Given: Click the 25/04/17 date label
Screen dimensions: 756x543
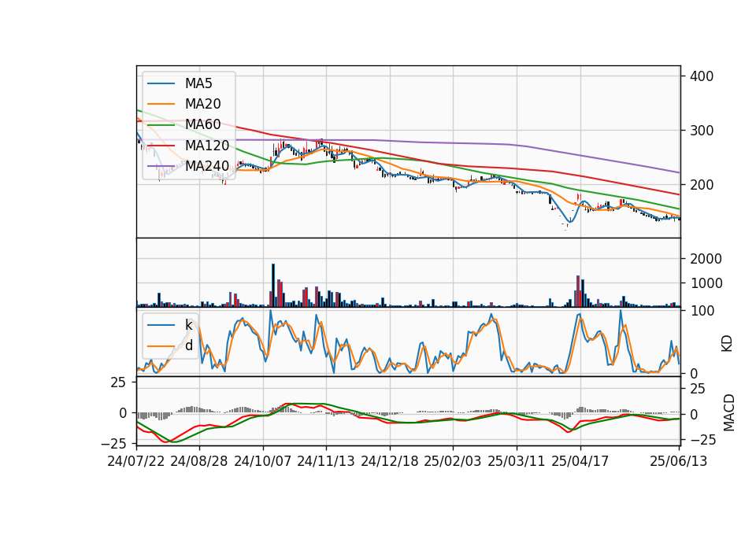Looking at the screenshot, I should tap(580, 461).
